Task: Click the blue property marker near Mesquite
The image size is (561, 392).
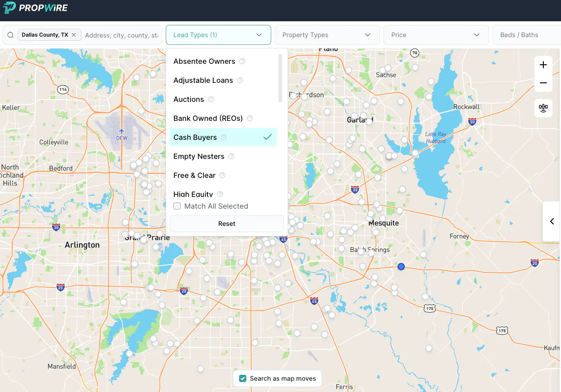Action: pyautogui.click(x=401, y=267)
